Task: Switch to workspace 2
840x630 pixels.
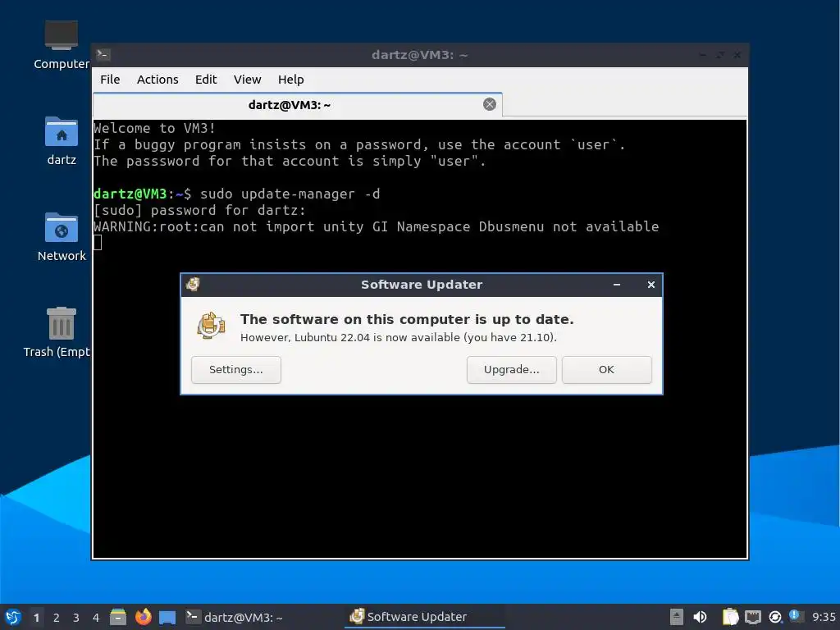Action: 57,618
